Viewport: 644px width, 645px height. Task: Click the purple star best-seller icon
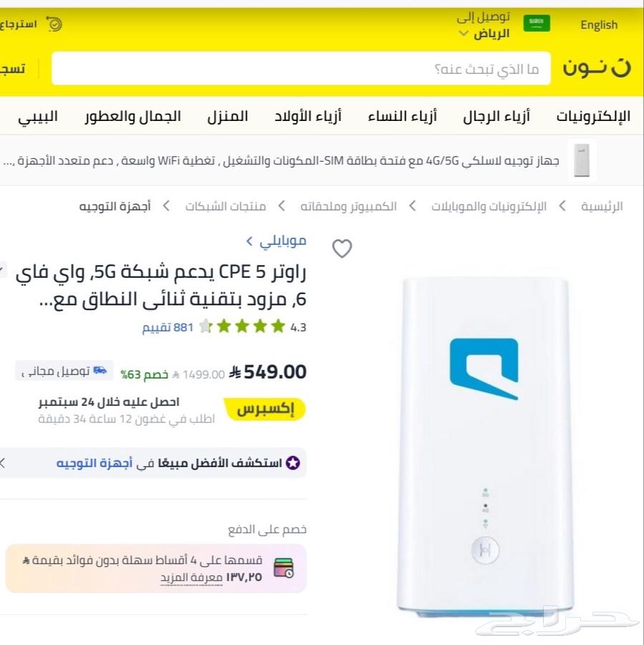(x=293, y=463)
